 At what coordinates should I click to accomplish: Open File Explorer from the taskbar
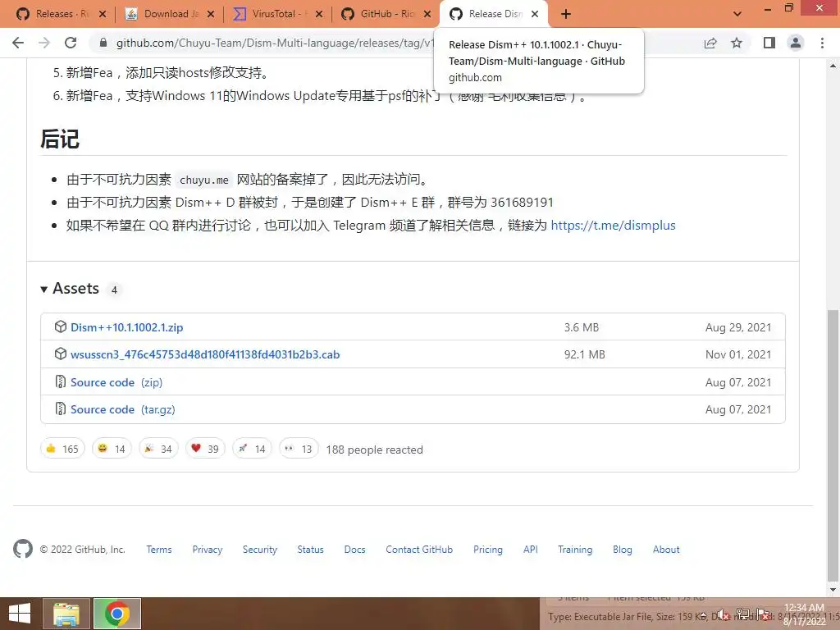click(66, 614)
